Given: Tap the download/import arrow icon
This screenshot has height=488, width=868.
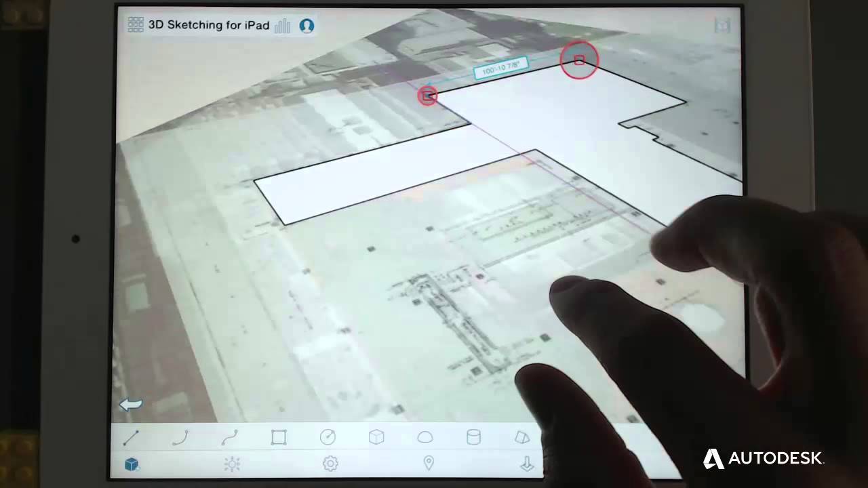Looking at the screenshot, I should tap(527, 464).
